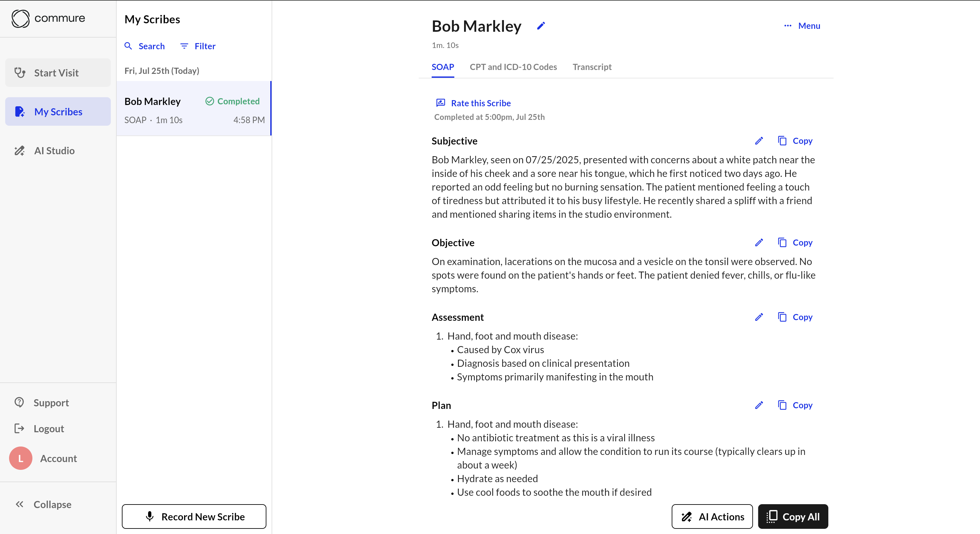The width and height of the screenshot is (980, 534).
Task: Click the Objective section edit pencil
Action: tap(759, 243)
